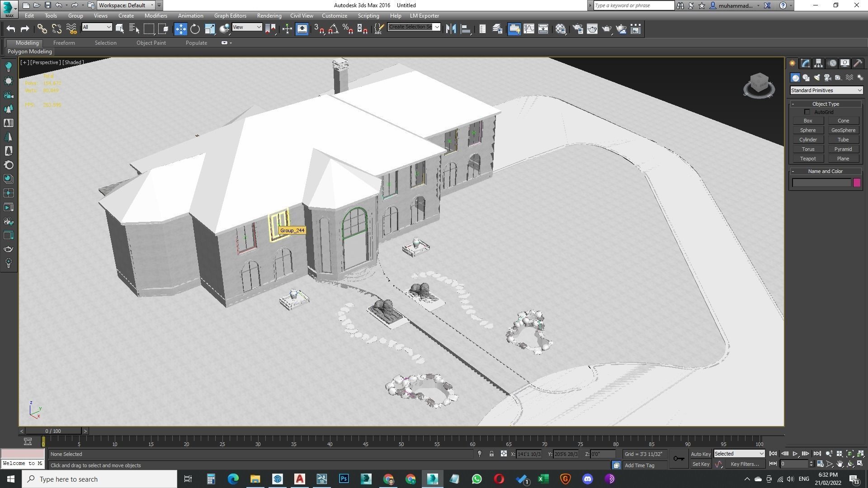Screen dimensions: 868x488
Task: Open Render Setup teapot icon
Action: point(577,29)
